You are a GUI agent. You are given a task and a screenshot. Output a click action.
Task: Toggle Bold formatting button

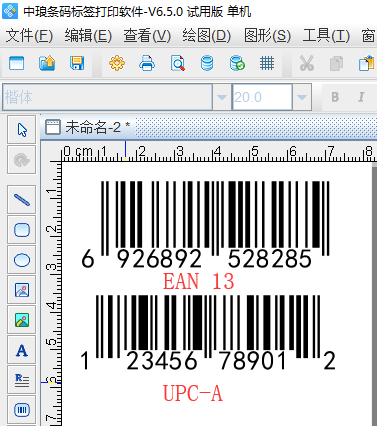pos(335,97)
